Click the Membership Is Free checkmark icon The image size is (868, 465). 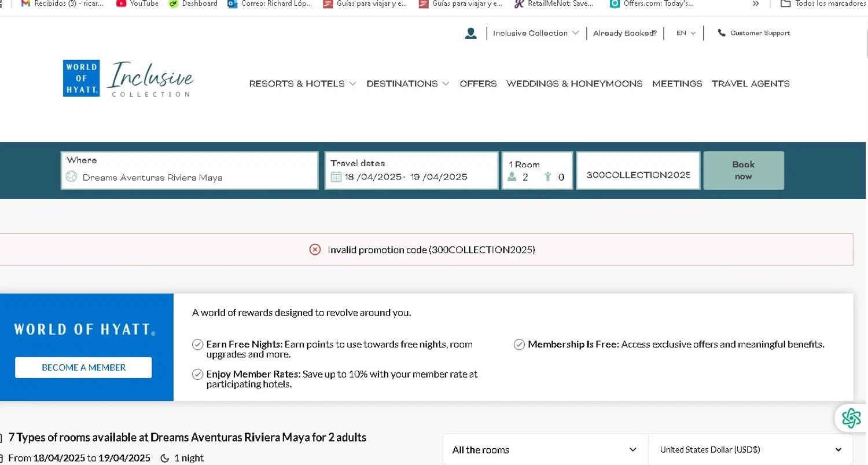[x=519, y=345]
